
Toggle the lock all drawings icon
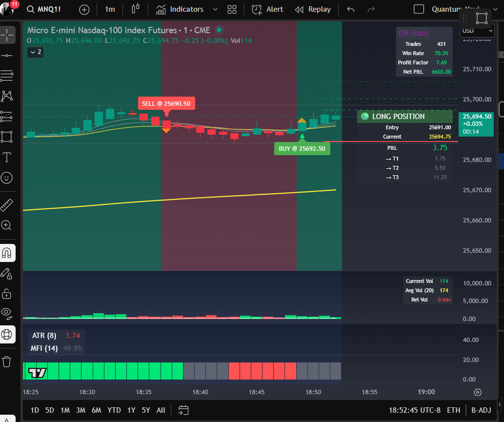(7, 294)
